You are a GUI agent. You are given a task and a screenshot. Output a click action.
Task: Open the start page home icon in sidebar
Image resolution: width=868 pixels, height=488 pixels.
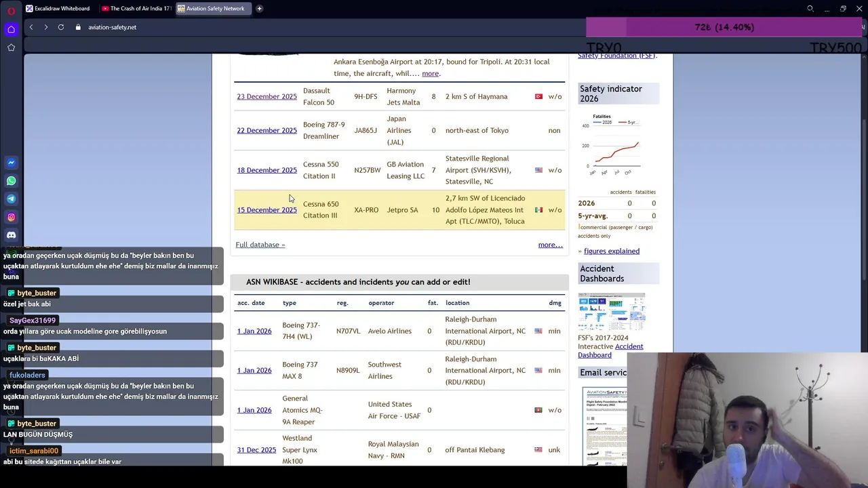[11, 29]
